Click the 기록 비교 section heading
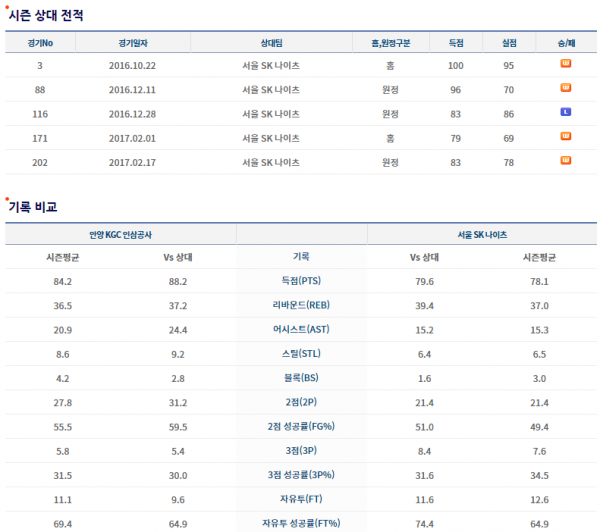Image resolution: width=600 pixels, height=532 pixels. (33, 207)
